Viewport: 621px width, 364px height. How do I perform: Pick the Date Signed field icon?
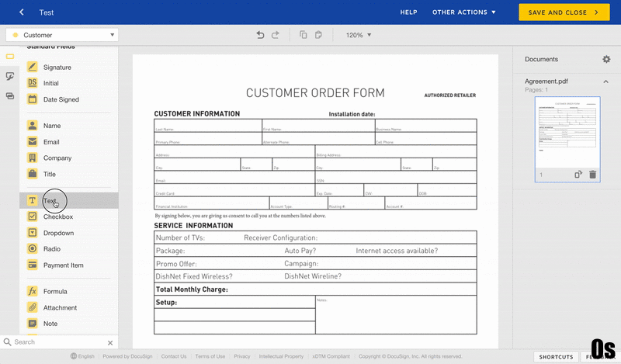tap(33, 99)
